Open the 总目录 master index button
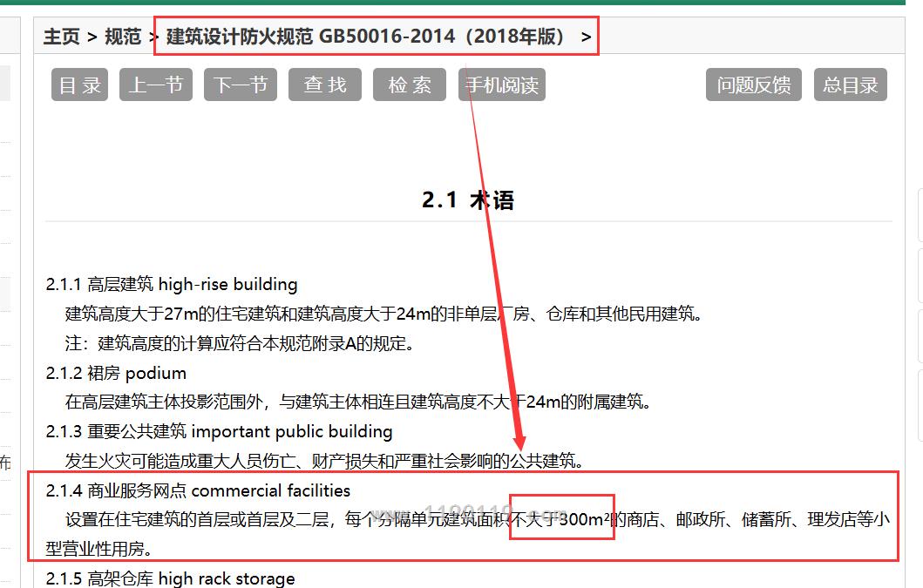 click(x=851, y=84)
